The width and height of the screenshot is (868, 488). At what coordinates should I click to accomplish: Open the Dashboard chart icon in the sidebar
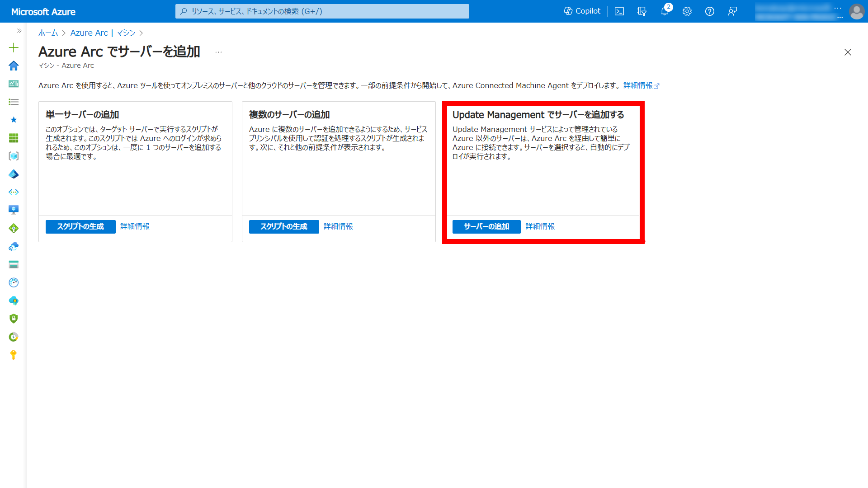(14, 84)
